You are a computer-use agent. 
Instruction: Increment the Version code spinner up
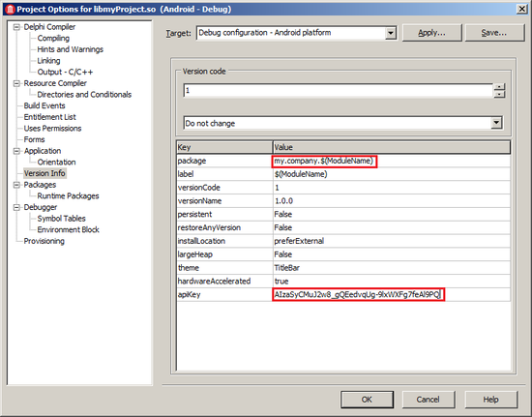pyautogui.click(x=499, y=87)
